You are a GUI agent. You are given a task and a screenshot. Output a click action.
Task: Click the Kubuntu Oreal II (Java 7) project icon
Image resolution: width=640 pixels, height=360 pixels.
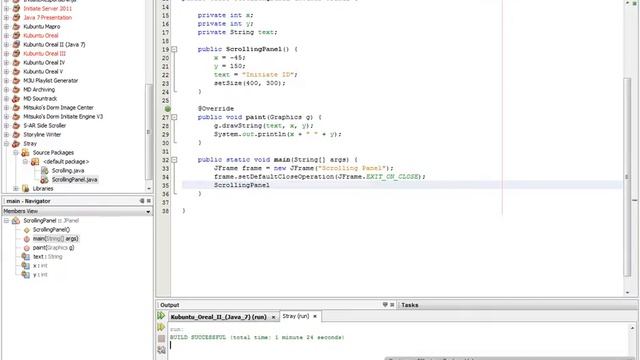tap(16, 44)
